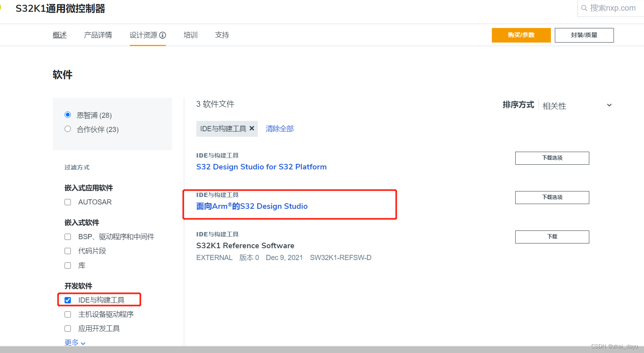Open the 产品详情 tab
This screenshot has width=644, height=353.
[98, 35]
